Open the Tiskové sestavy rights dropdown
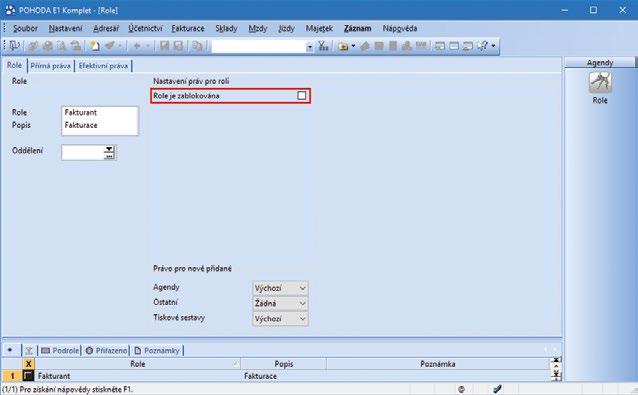 click(x=280, y=319)
